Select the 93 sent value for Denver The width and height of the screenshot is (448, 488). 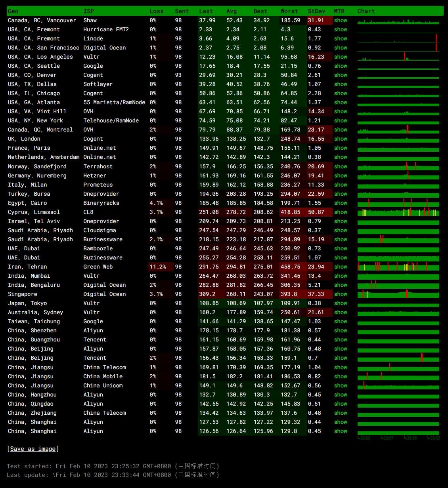(x=178, y=75)
